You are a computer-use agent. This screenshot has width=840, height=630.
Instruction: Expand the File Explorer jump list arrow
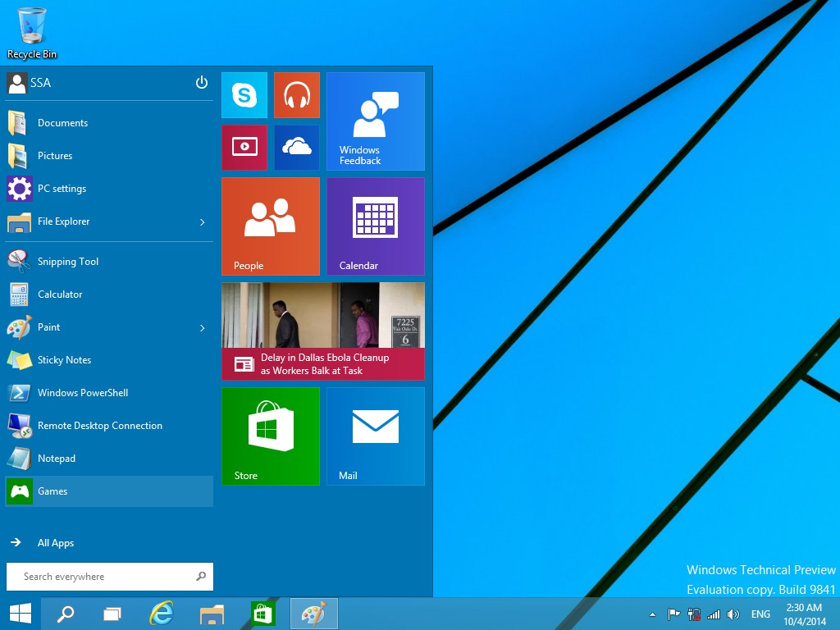point(203,221)
